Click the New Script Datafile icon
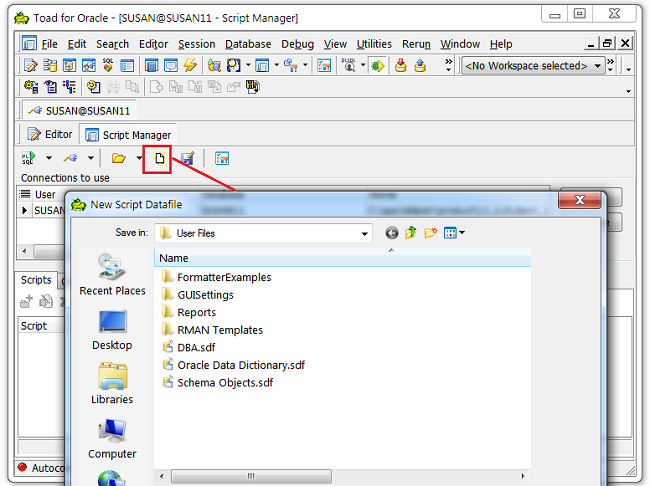650x486 pixels. [x=159, y=158]
